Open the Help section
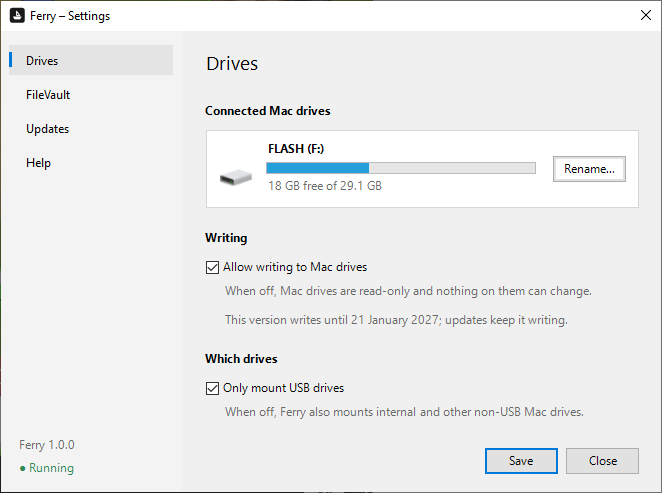The image size is (662, 493). pos(91,163)
